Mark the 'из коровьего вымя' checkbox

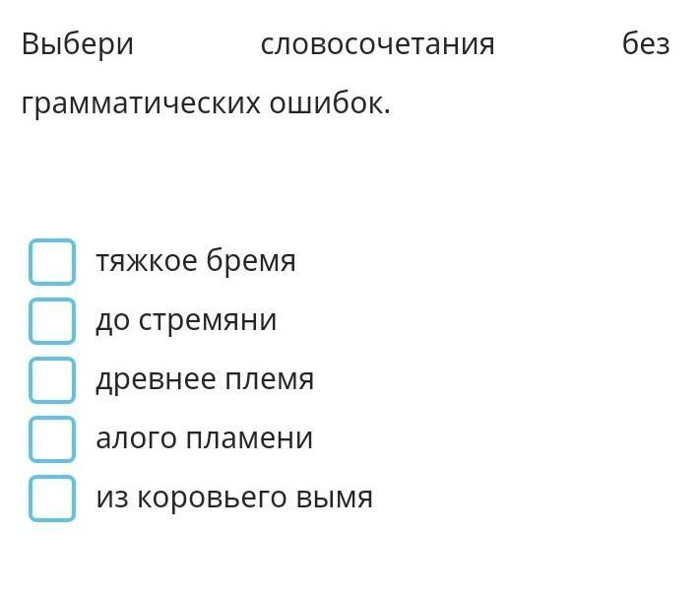[52, 499]
